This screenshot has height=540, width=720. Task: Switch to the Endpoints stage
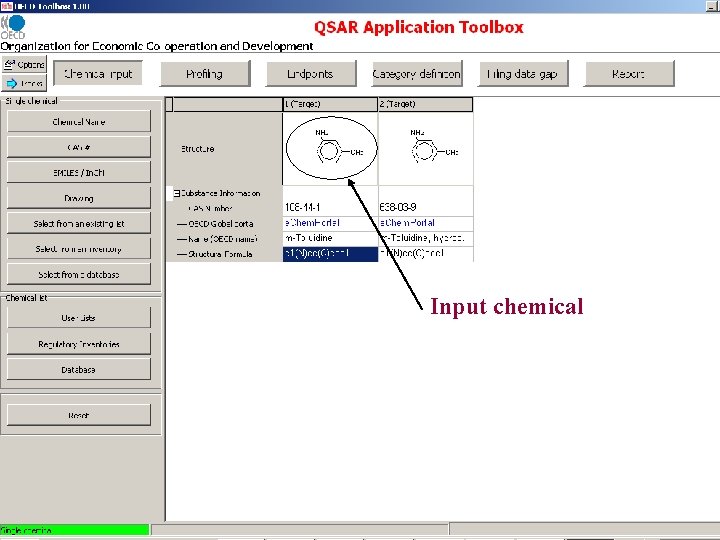[311, 73]
